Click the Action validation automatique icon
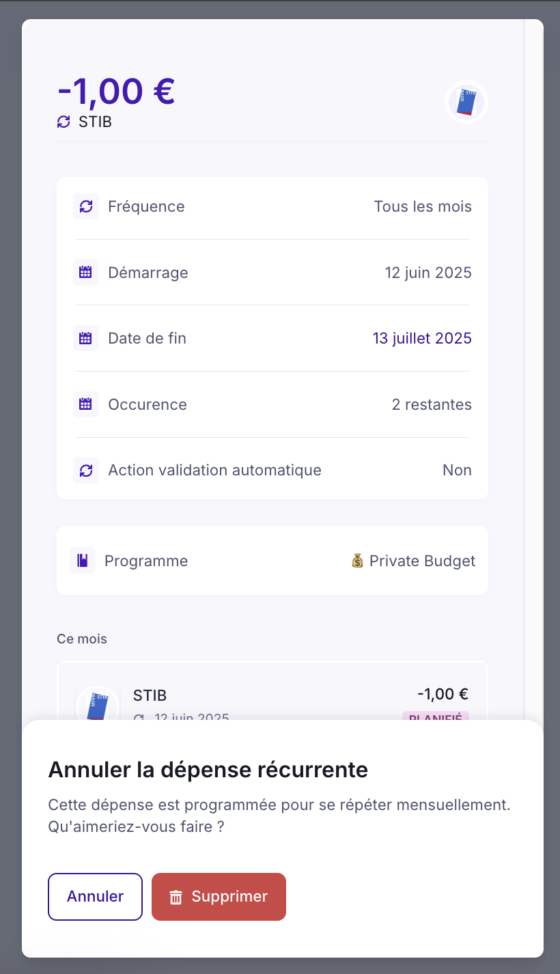This screenshot has width=560, height=974. (86, 470)
